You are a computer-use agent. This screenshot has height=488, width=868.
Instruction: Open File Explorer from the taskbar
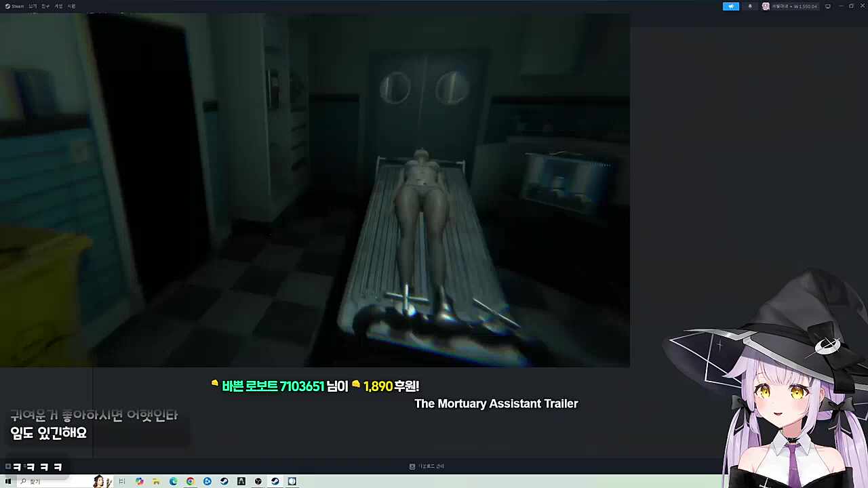click(x=156, y=481)
